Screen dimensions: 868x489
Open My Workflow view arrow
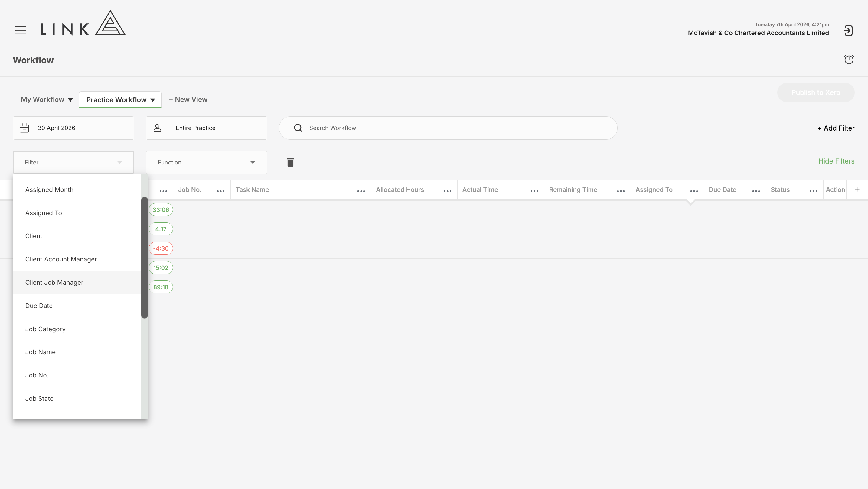point(70,100)
